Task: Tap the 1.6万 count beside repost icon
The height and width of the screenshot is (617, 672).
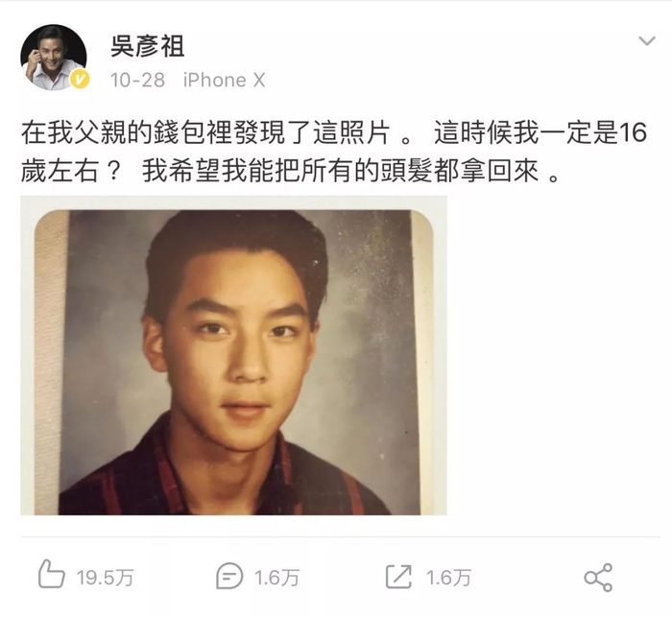Action: pos(448,578)
